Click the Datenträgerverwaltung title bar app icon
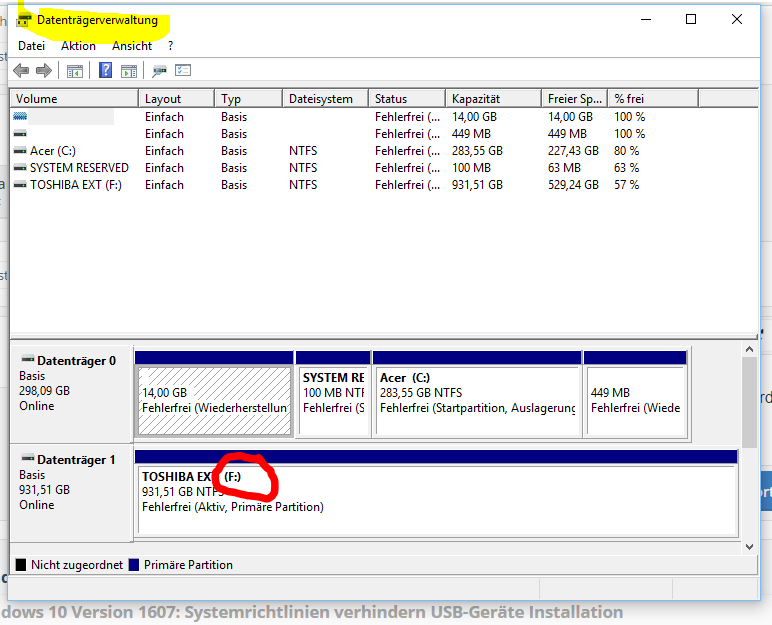 [24, 21]
